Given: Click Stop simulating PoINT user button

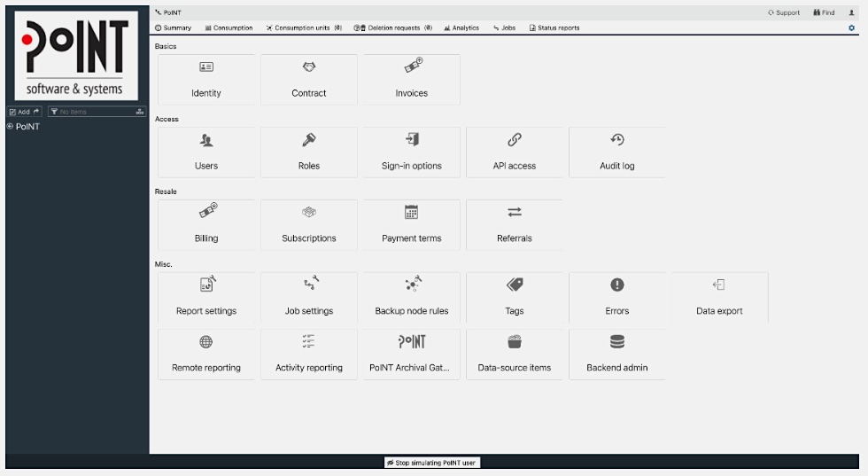Looking at the screenshot, I should pos(432,462).
